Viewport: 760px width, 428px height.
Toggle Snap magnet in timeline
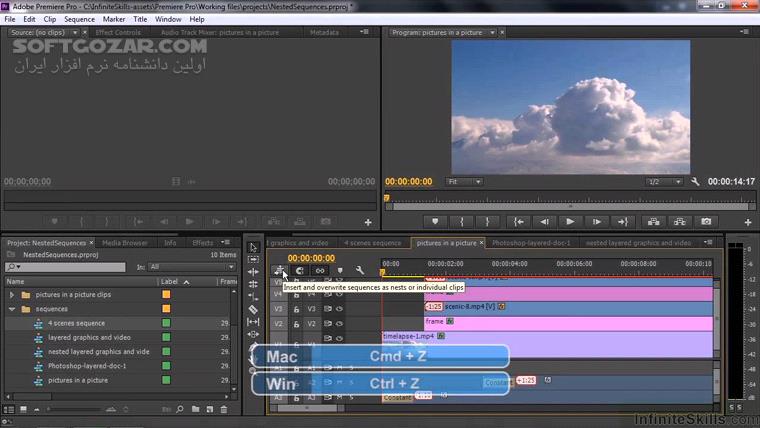pos(300,270)
